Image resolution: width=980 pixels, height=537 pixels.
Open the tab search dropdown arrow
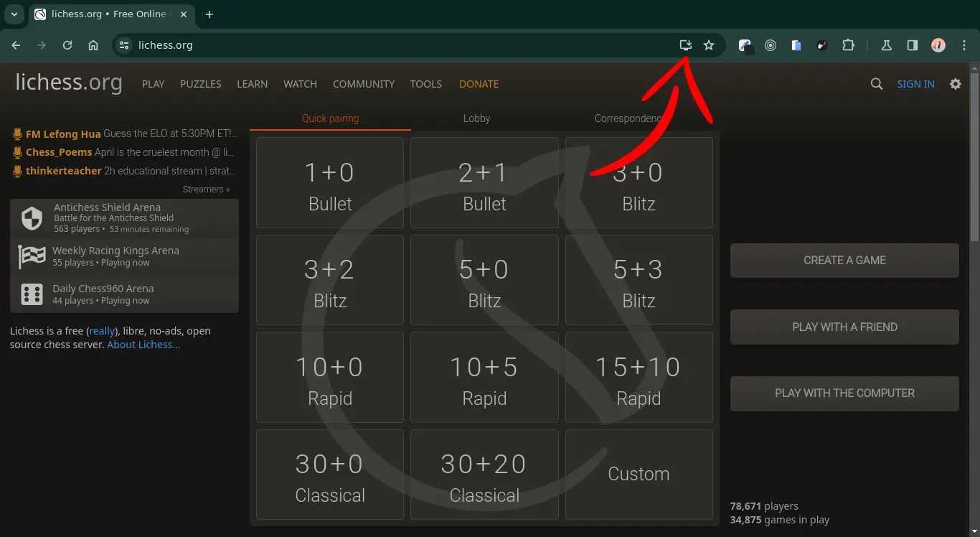pos(14,14)
